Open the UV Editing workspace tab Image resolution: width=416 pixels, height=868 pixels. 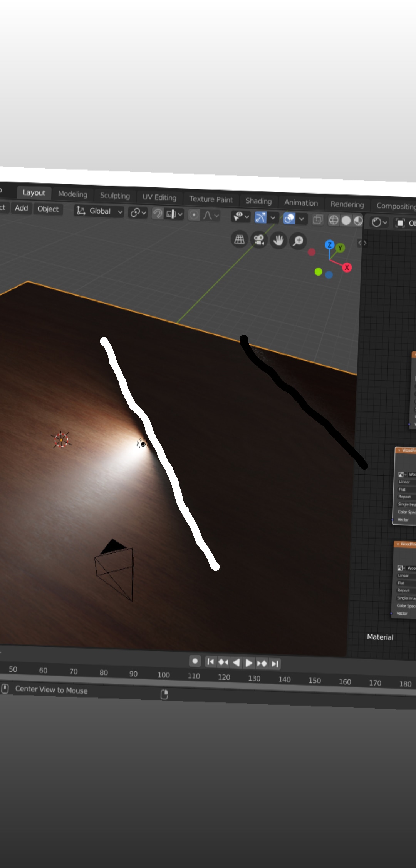coord(159,197)
